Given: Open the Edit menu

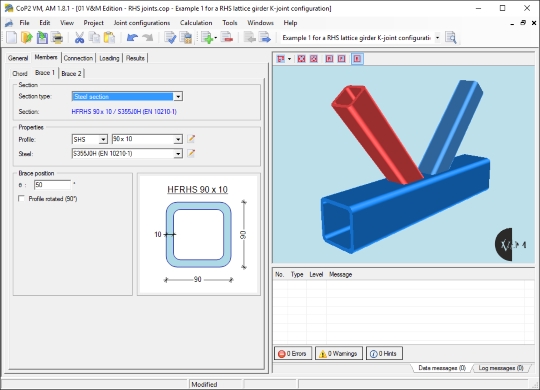Looking at the screenshot, I should tap(44, 23).
